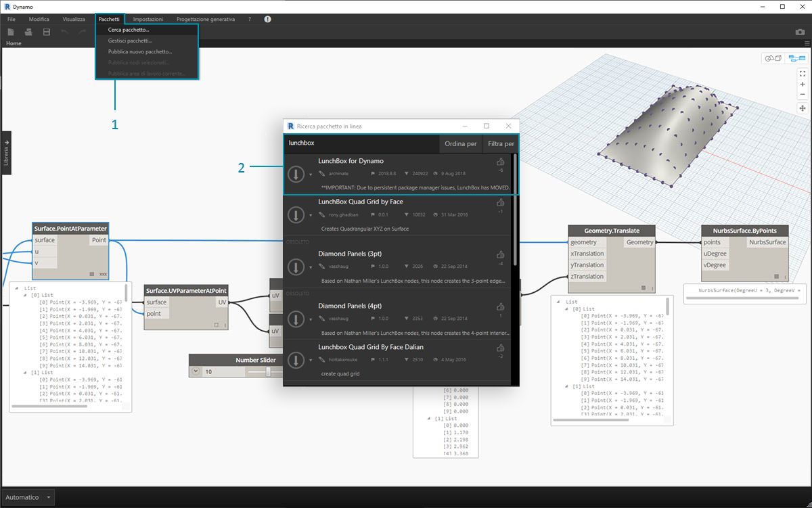Select the Surface.UVParameterAtPoint node header
This screenshot has height=508, width=812.
pos(186,291)
